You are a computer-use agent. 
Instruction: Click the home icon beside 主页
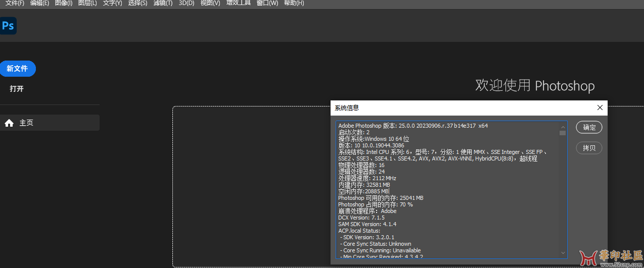click(9, 123)
